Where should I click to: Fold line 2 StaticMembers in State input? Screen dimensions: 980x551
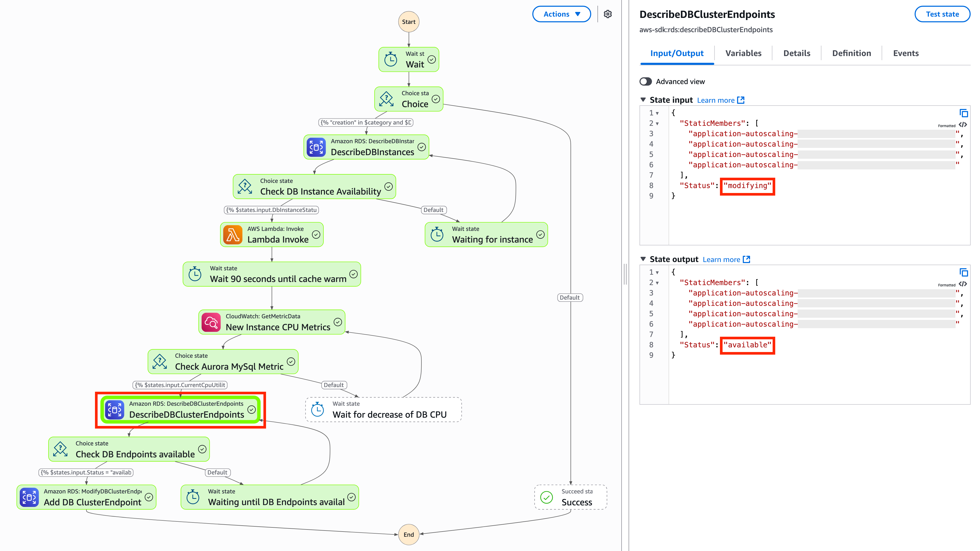(657, 123)
